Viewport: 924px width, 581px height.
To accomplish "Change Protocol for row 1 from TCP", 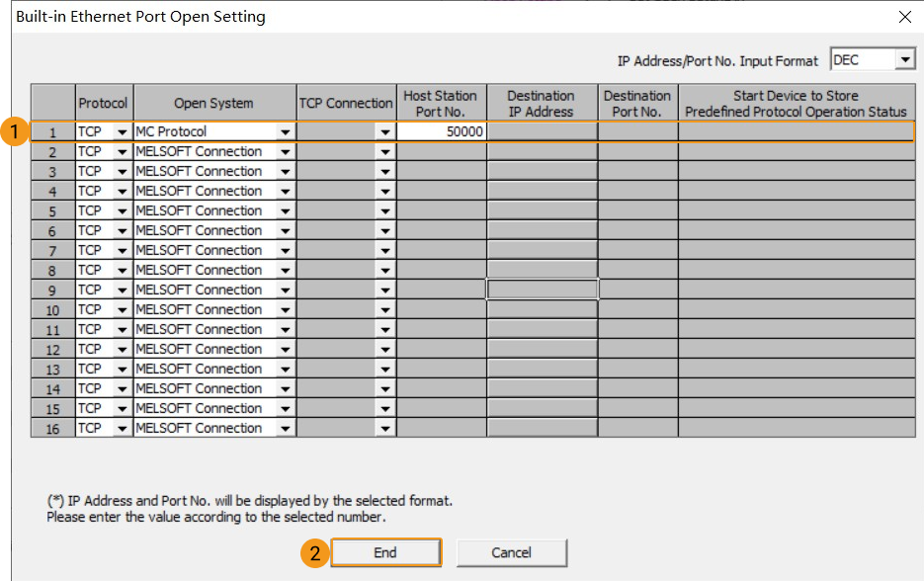I will coord(124,131).
